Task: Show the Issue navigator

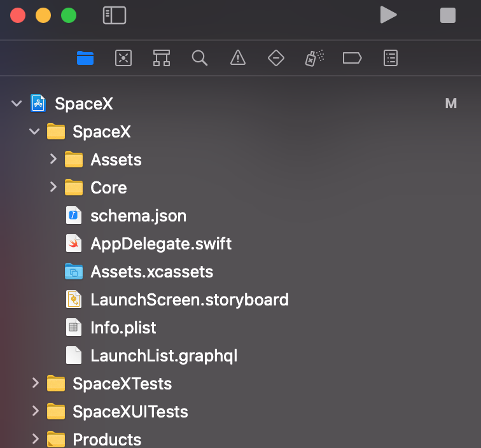Action: pos(237,59)
